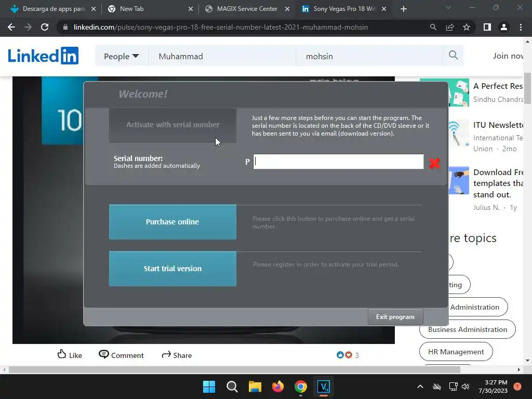This screenshot has height=399, width=532.
Task: Click Activate with serial number button
Action: tap(172, 125)
